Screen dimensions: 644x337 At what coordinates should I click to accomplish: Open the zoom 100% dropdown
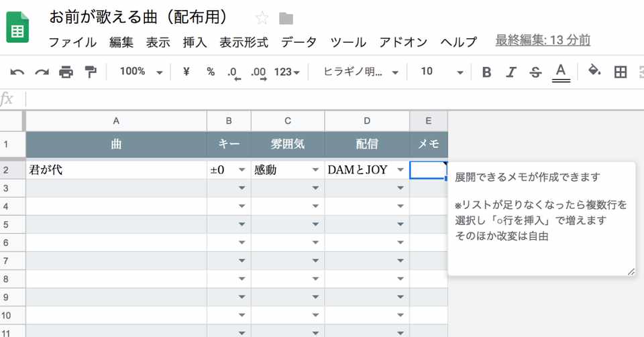click(x=142, y=72)
